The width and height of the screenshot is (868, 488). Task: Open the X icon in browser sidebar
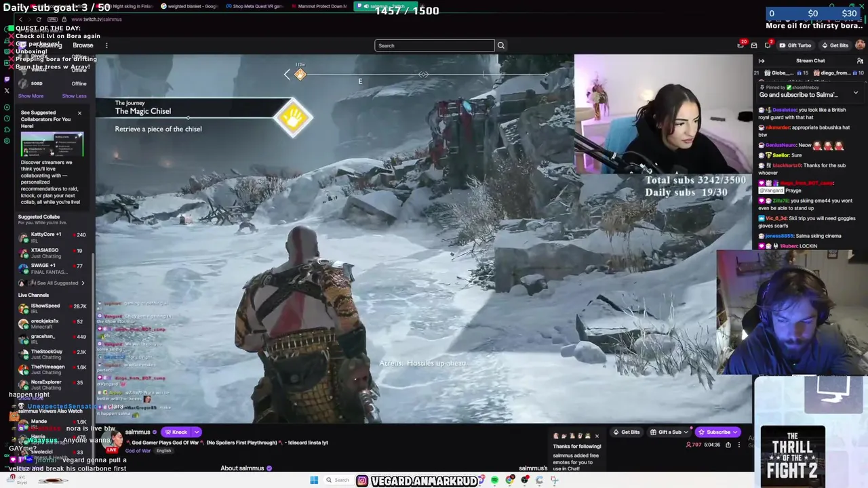[7, 91]
